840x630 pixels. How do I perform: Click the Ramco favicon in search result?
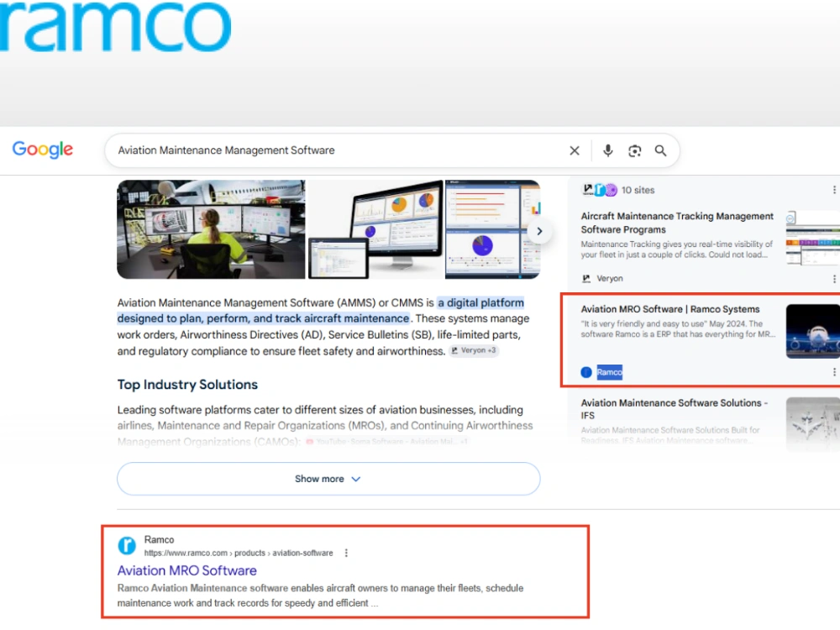tap(127, 545)
